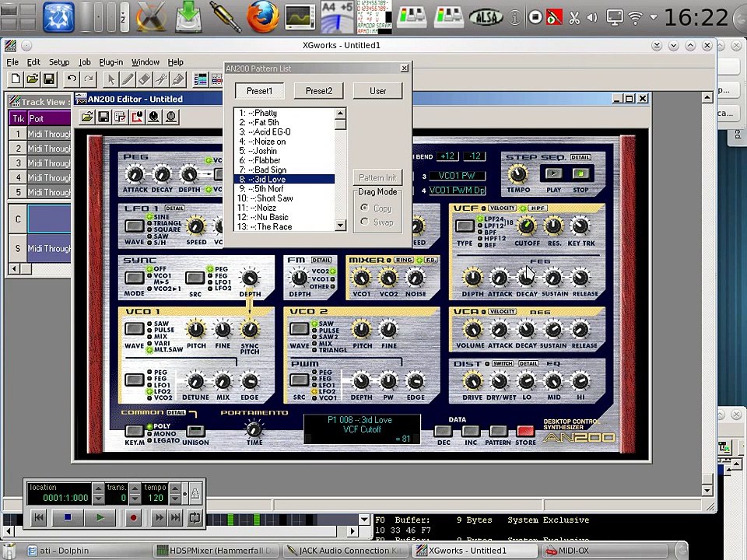Switch to the Preset2 pattern bank

click(319, 91)
